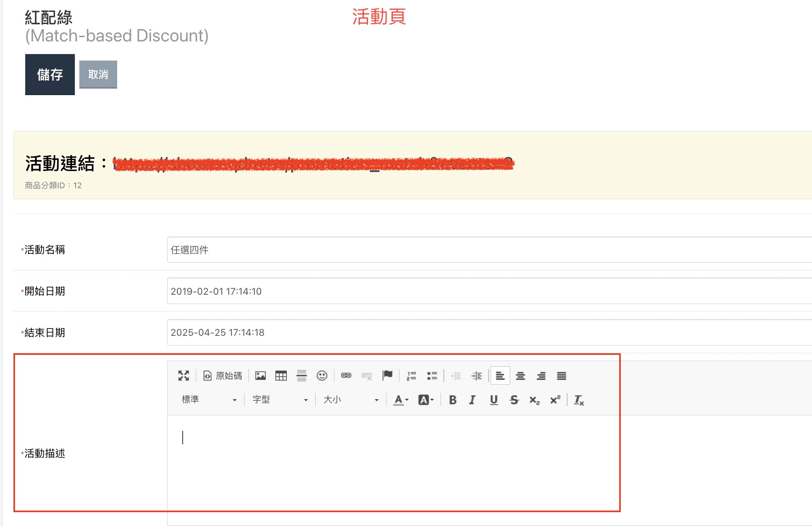Insert an anchor flag
This screenshot has width=812, height=526.
click(x=387, y=376)
